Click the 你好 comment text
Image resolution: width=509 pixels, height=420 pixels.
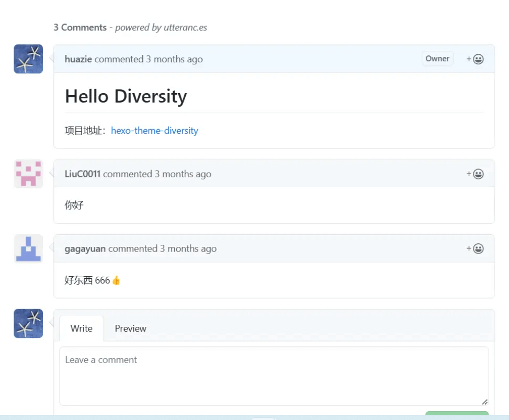(74, 205)
